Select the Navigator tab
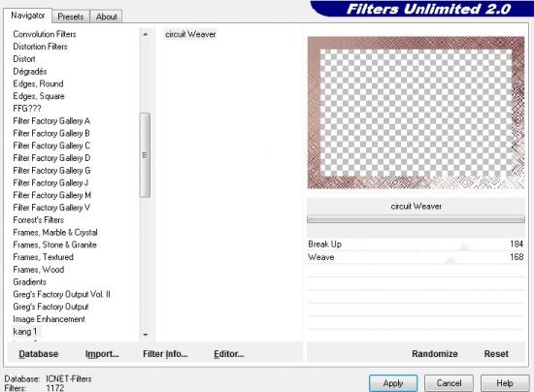 [x=28, y=16]
